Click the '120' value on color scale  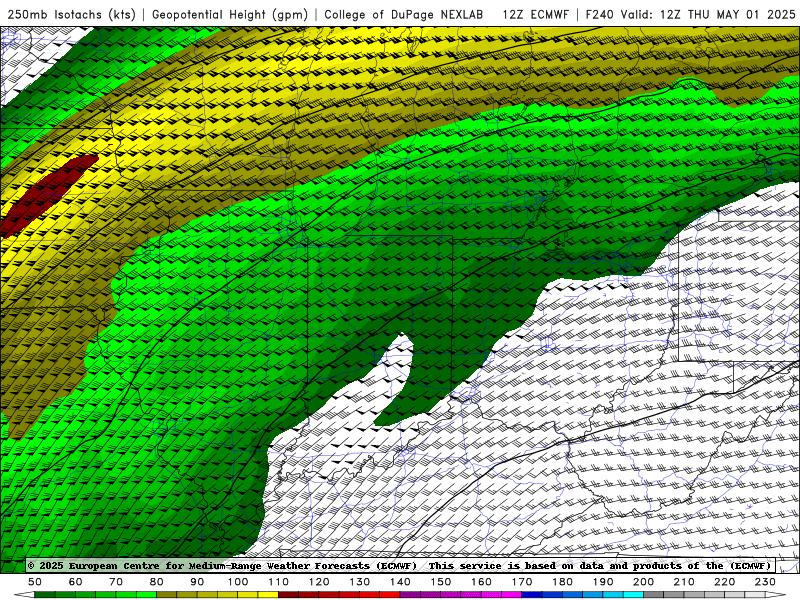tap(319, 582)
